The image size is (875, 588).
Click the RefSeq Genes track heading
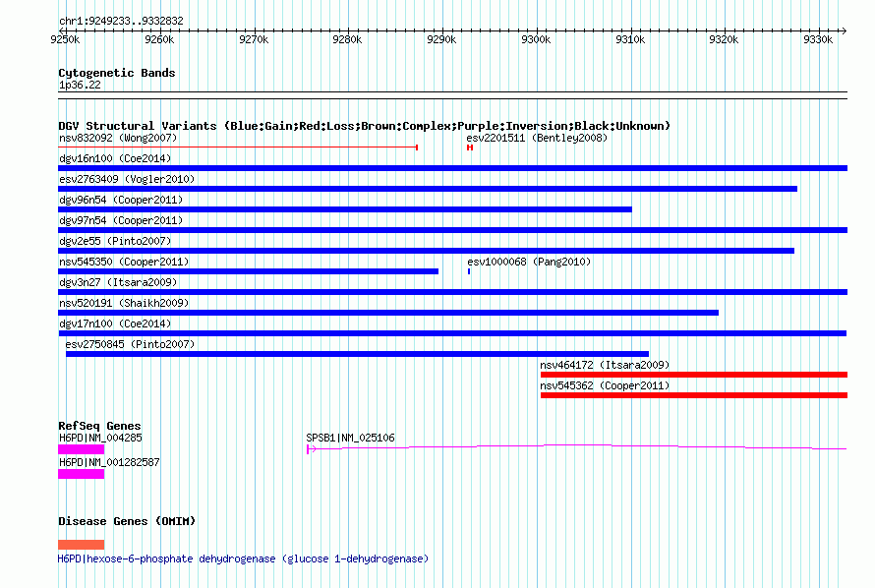point(99,426)
